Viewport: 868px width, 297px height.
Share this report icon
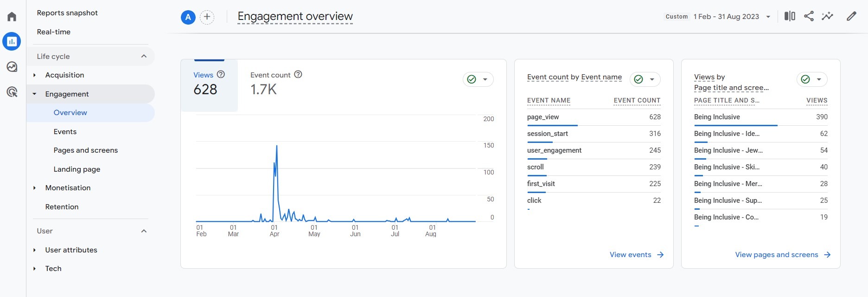[809, 16]
